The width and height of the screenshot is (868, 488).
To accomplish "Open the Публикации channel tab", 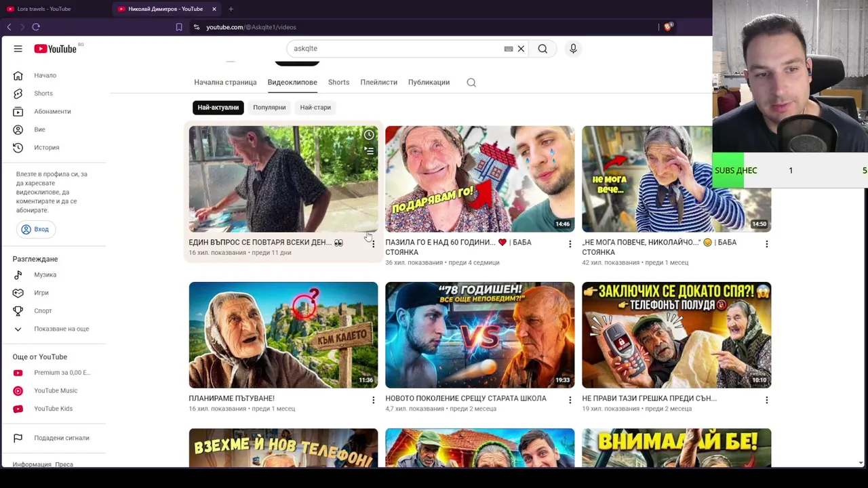I will [x=429, y=83].
